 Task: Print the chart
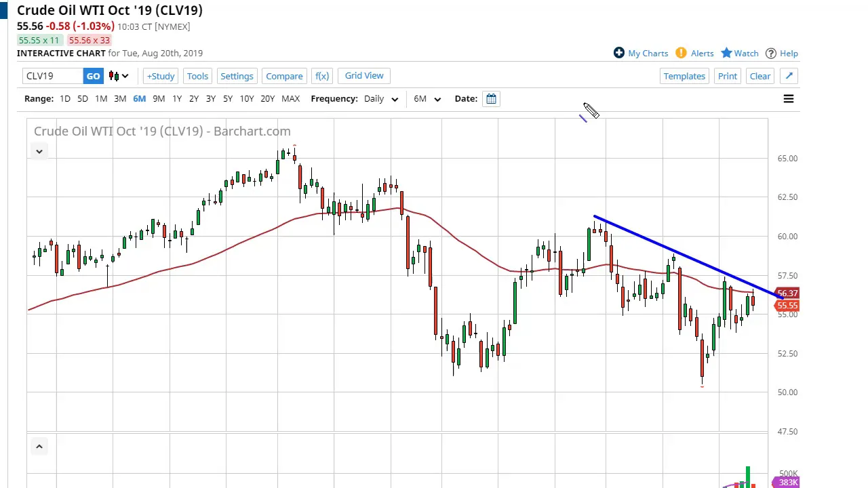coord(728,76)
